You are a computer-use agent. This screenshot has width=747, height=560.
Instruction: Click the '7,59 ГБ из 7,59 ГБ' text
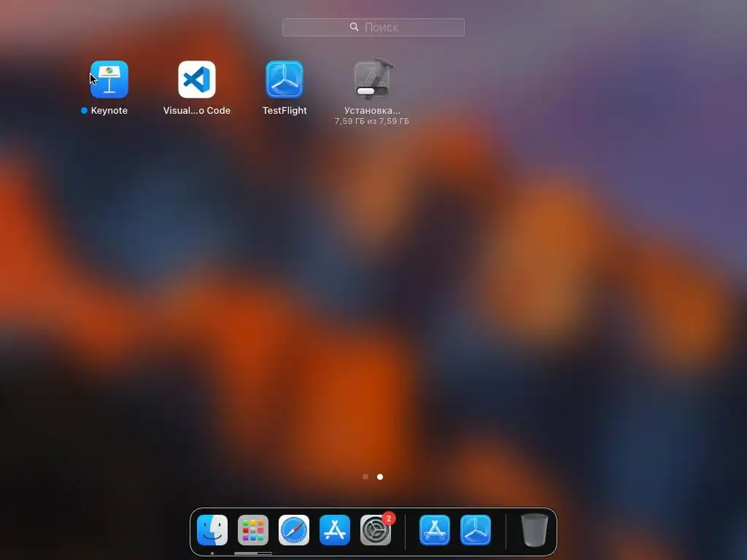pyautogui.click(x=371, y=122)
